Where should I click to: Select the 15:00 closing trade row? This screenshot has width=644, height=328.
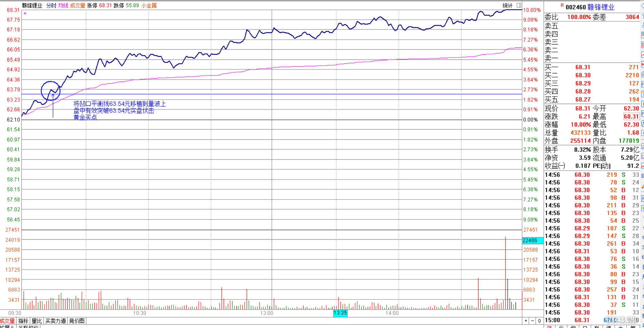(x=592, y=320)
